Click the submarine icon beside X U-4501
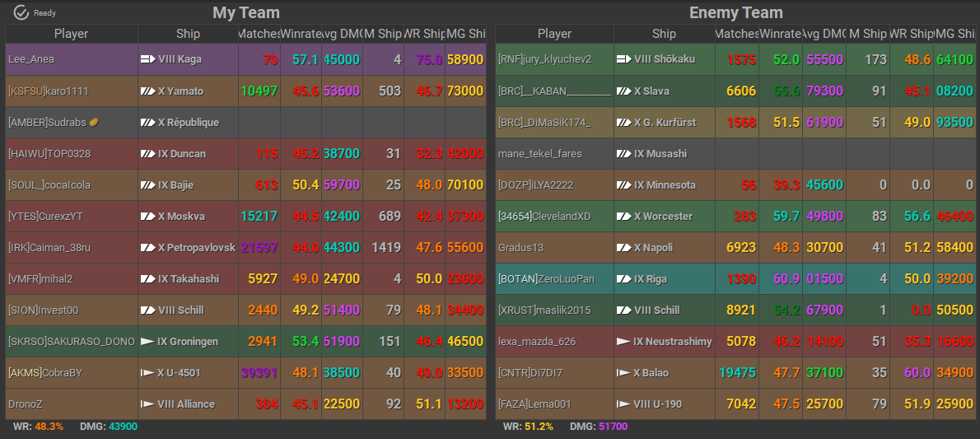Screen dimensions: 980x439 [148, 372]
